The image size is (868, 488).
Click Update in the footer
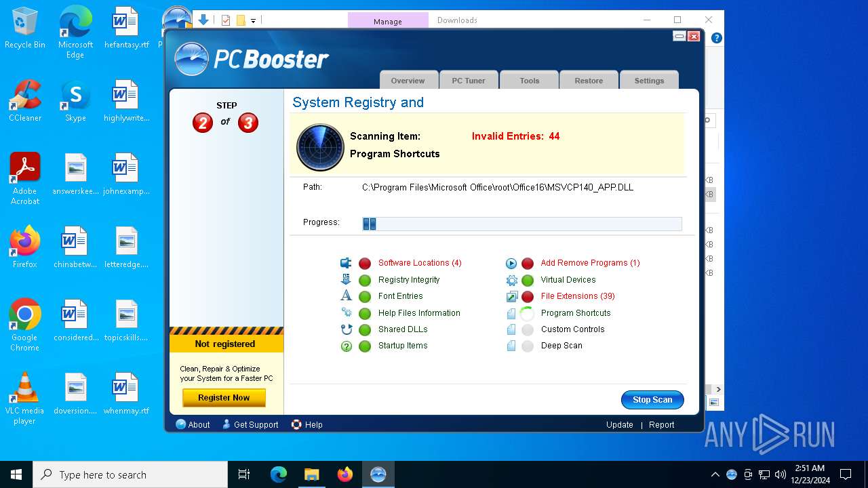(620, 425)
